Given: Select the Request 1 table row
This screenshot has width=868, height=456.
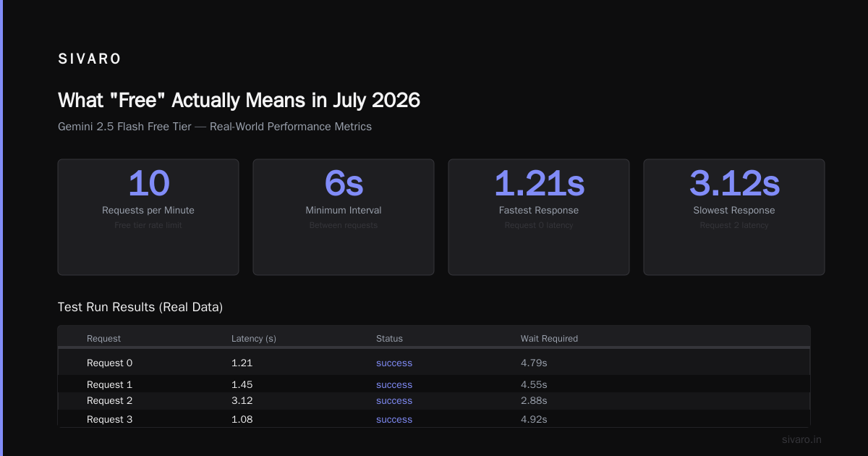Looking at the screenshot, I should (434, 384).
